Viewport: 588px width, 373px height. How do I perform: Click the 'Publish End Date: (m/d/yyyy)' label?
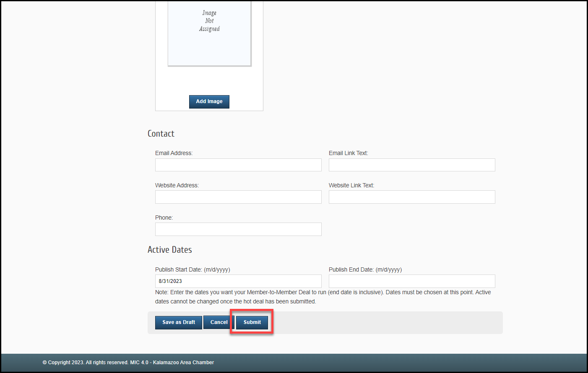tap(365, 269)
